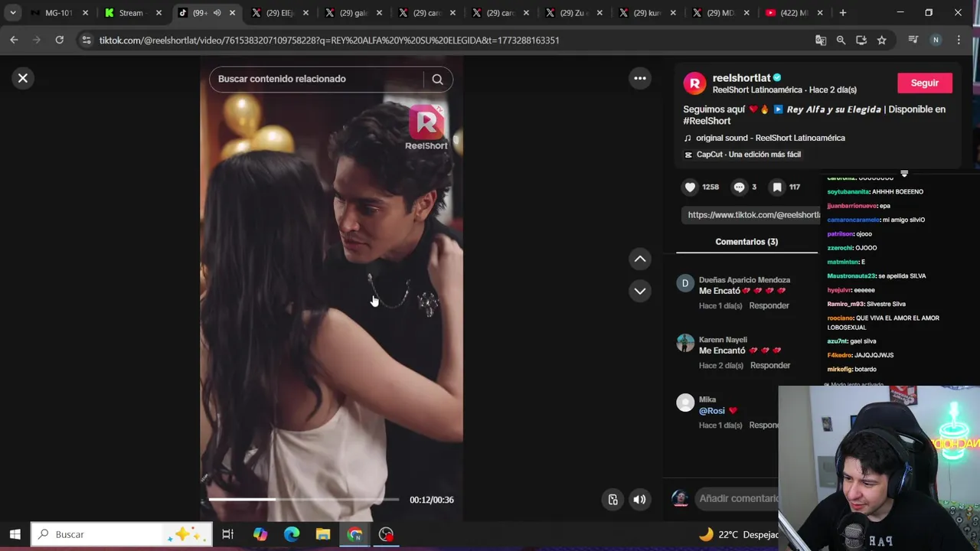
Task: Switch to the (422) YouTube tab
Action: [x=793, y=13]
